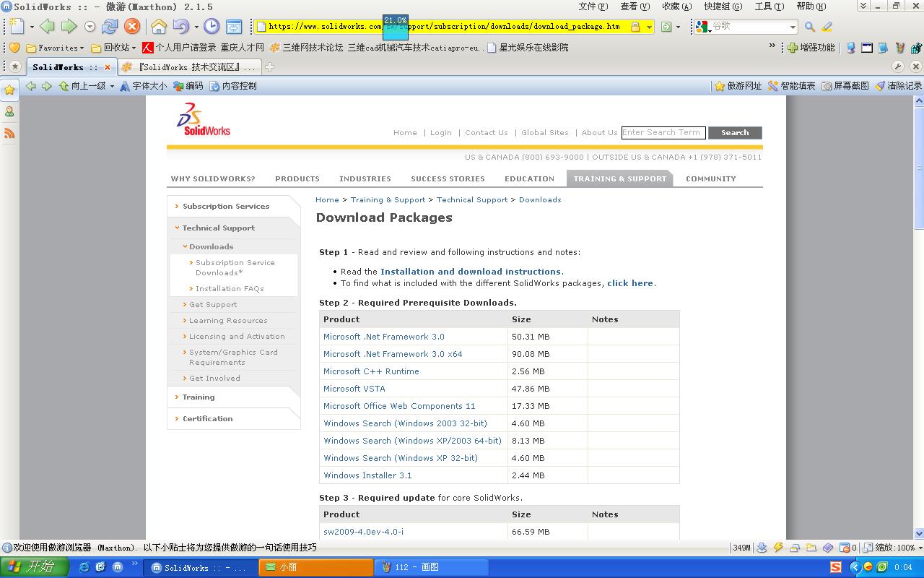Click the 增强功能 add-ons button
The width and height of the screenshot is (924, 578).
point(811,48)
